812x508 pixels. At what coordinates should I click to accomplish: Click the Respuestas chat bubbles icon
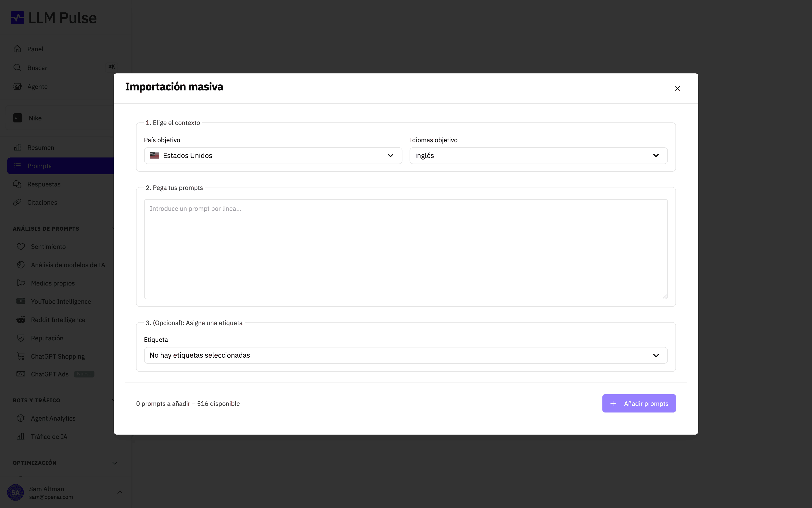17,184
